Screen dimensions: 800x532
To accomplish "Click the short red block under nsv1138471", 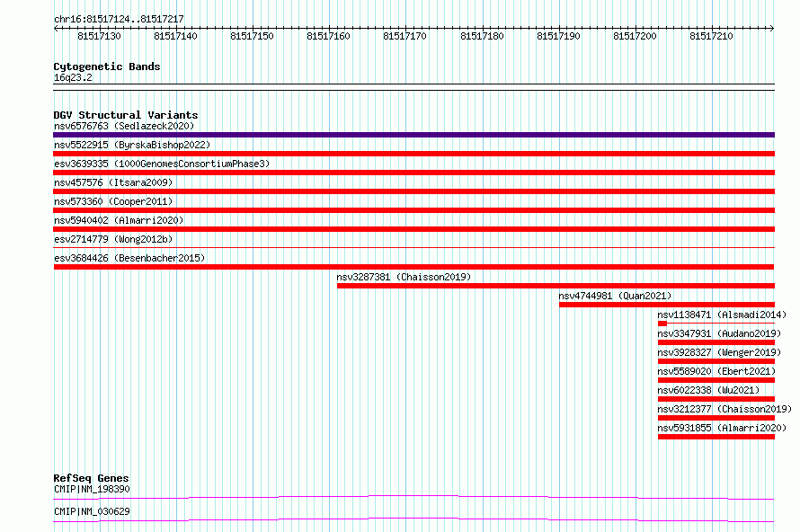I will click(x=662, y=324).
